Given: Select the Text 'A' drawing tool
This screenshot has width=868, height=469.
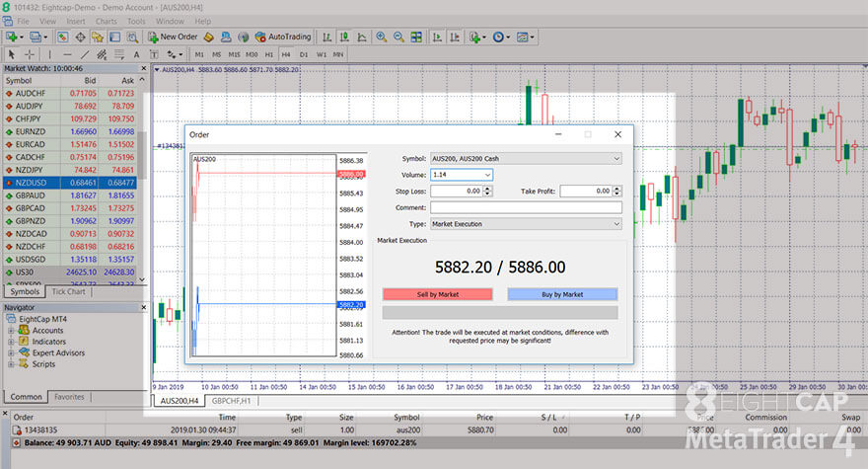Looking at the screenshot, I should pos(137,54).
